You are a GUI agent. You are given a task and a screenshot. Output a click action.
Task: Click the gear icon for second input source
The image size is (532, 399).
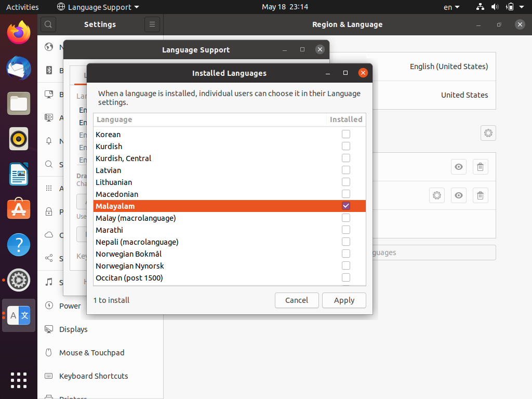(x=437, y=195)
